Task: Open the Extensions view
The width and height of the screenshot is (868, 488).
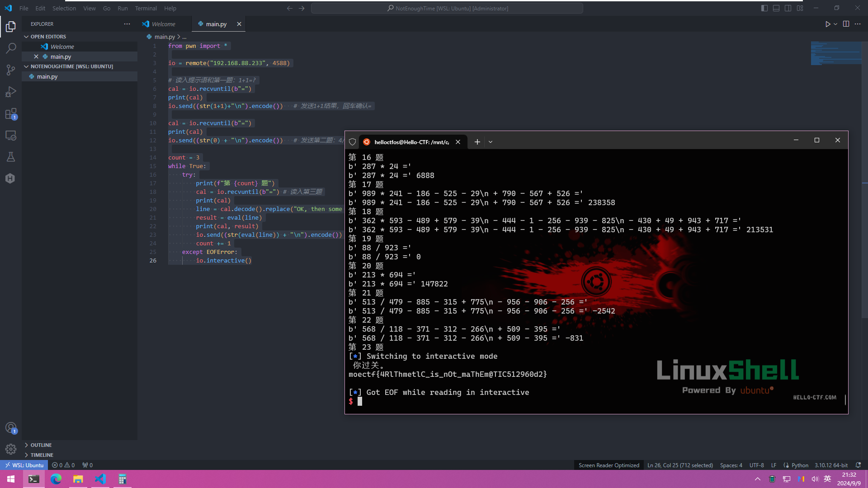Action: click(x=11, y=114)
